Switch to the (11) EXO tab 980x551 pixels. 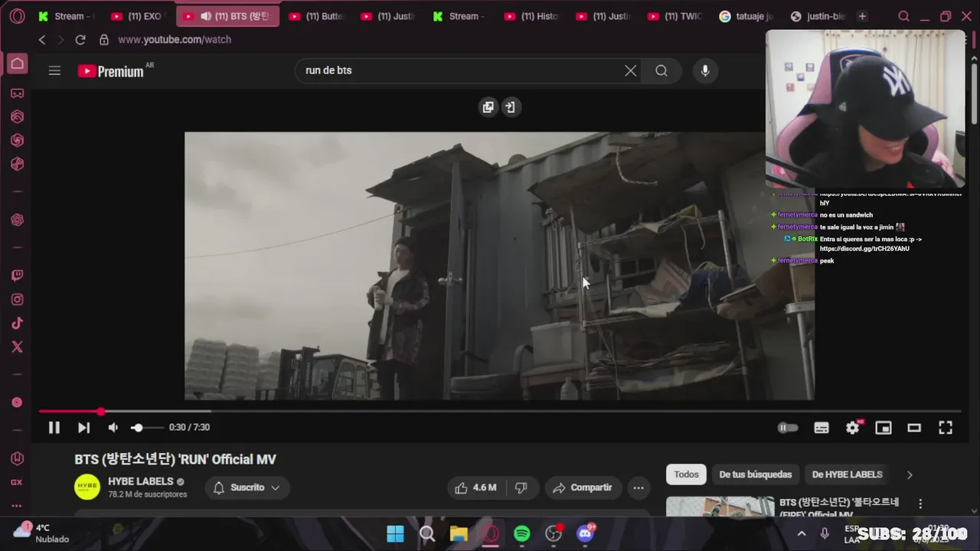click(x=138, y=16)
